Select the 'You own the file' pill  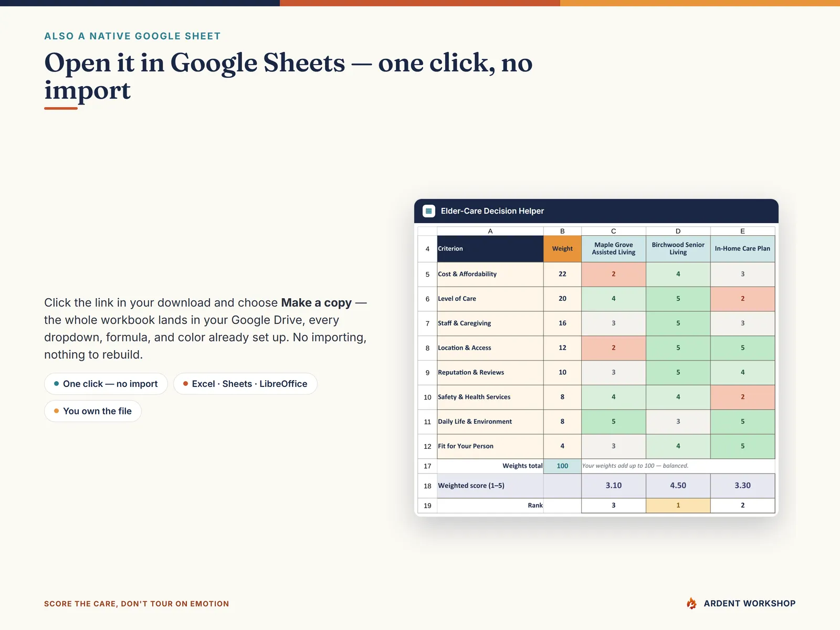pyautogui.click(x=93, y=411)
